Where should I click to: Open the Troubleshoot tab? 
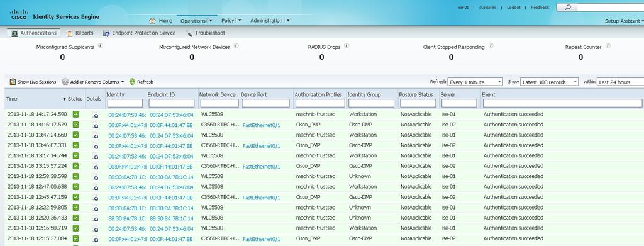206,33
